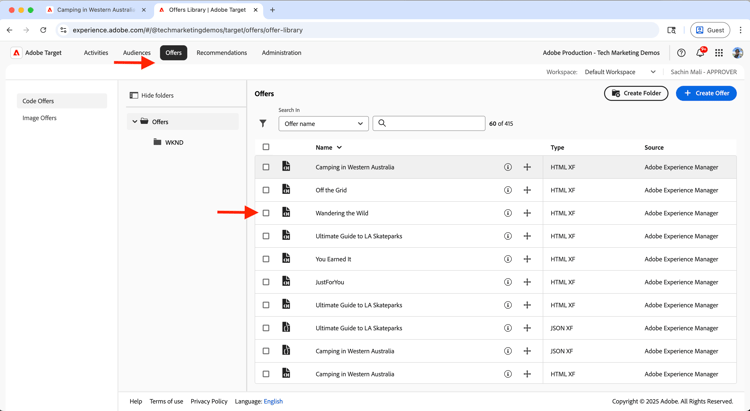750x411 pixels.
Task: Open the Audiences tab
Action: 136,53
